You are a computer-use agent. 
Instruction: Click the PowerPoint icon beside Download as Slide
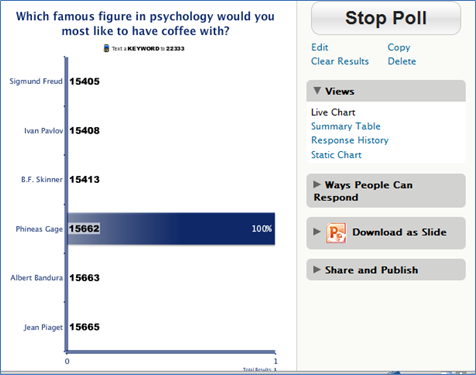[336, 232]
